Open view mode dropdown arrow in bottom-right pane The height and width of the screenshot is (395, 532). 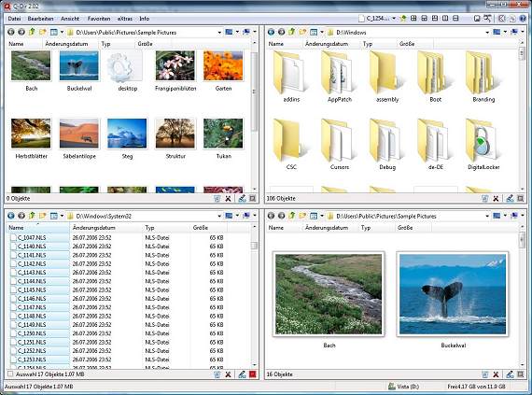tap(322, 216)
